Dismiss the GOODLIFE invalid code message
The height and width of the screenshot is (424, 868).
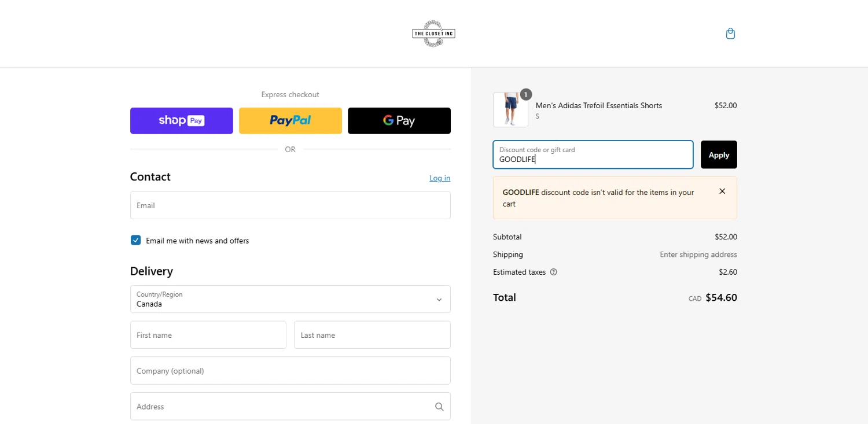(x=722, y=191)
